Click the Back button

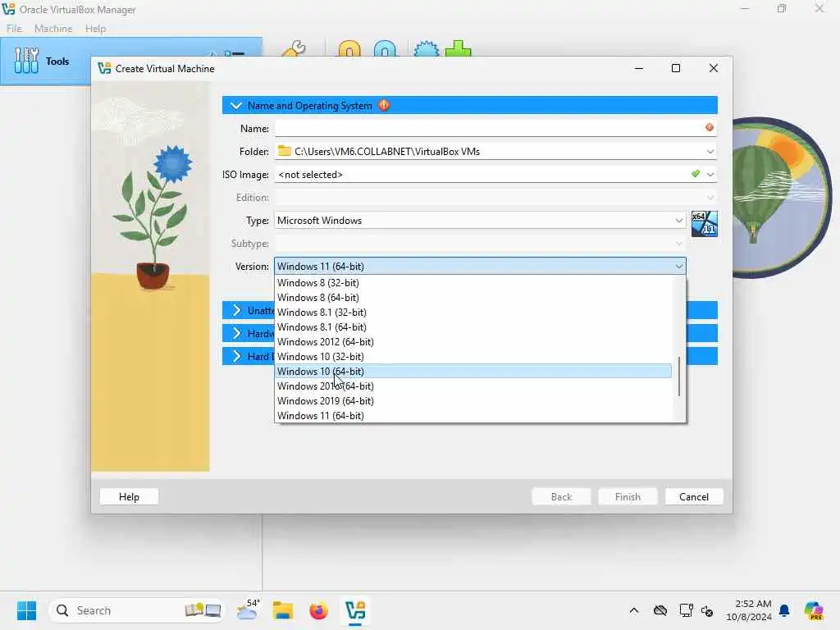561,496
